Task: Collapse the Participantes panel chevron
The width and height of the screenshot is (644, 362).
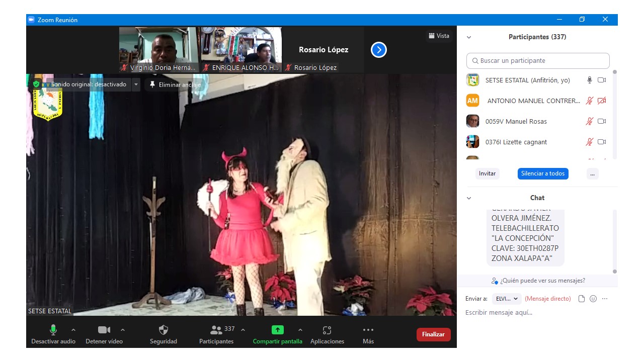Action: pyautogui.click(x=469, y=37)
